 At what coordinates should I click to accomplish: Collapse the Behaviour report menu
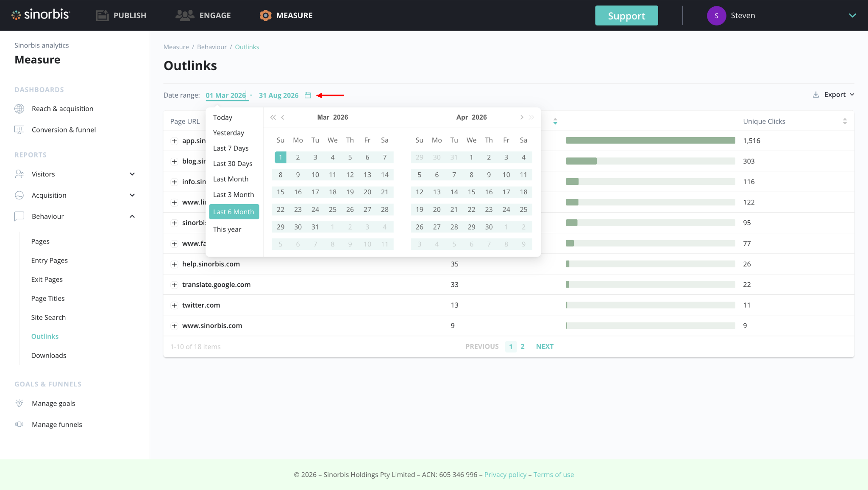[x=132, y=216]
